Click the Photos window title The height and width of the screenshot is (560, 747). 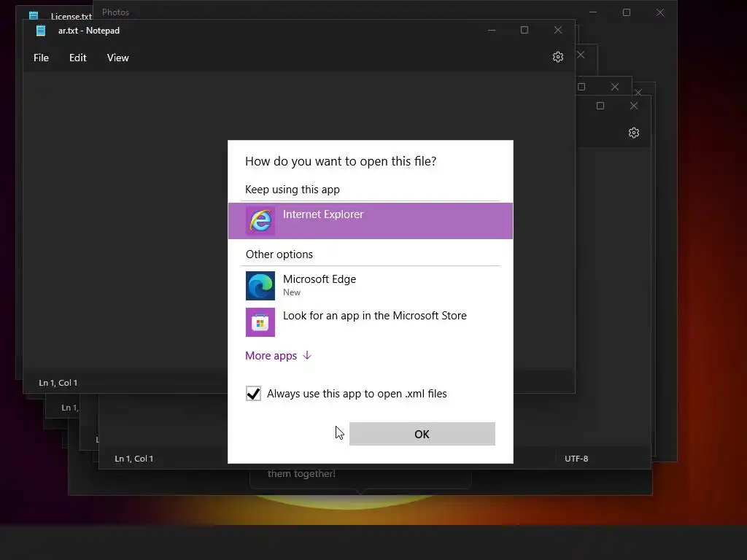115,12
